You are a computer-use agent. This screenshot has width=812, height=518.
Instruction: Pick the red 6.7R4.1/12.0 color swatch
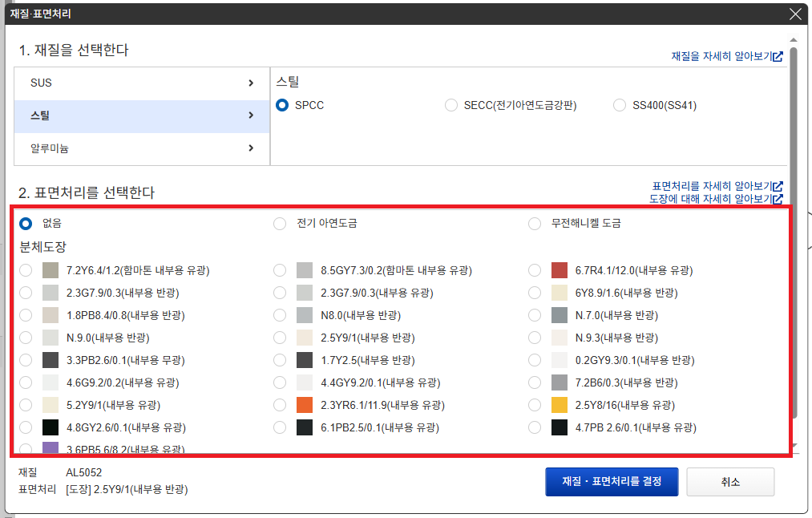[560, 270]
